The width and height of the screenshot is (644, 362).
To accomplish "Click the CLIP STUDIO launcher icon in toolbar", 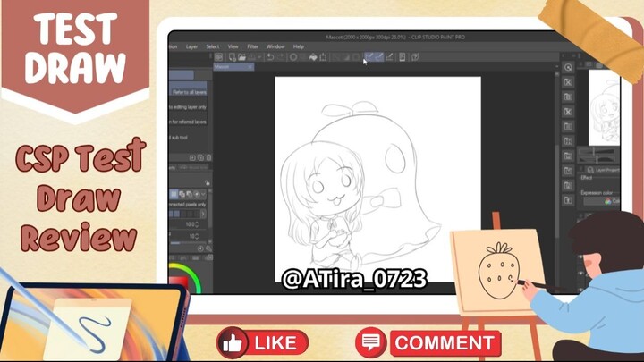I will pos(218,57).
